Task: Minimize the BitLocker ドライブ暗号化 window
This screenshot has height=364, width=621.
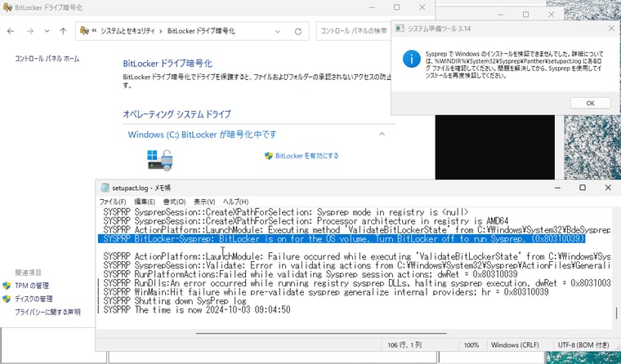Action: [x=372, y=7]
